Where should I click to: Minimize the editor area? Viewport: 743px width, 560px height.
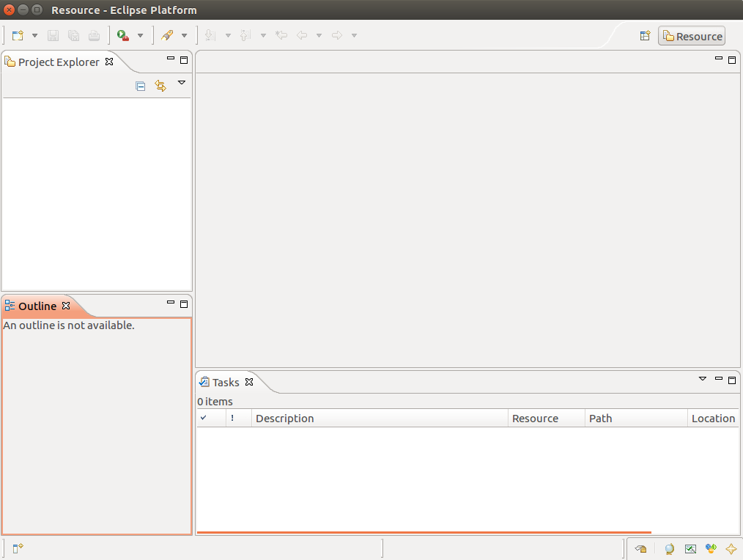(718, 59)
